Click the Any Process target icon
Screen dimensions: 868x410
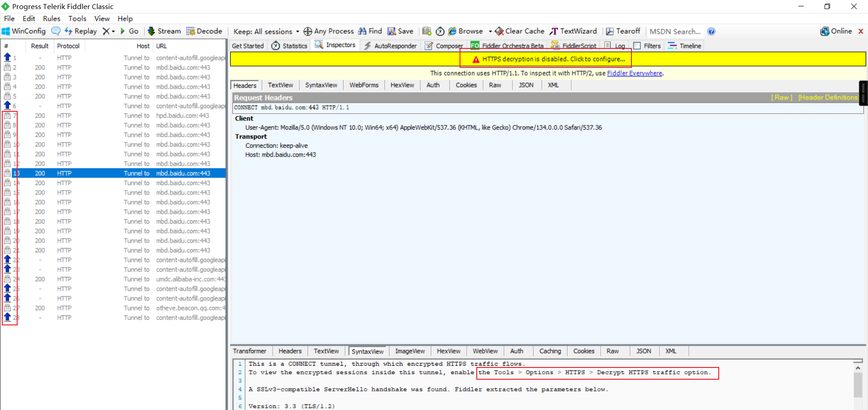tap(308, 31)
